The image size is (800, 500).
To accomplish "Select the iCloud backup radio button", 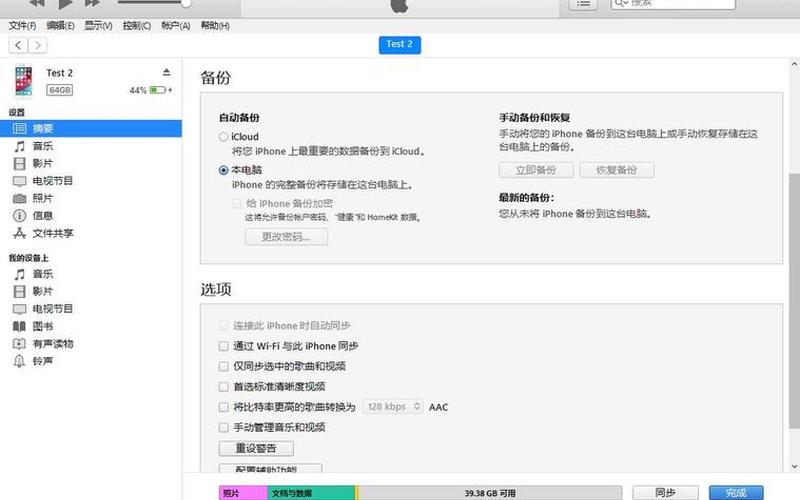I will point(223,137).
